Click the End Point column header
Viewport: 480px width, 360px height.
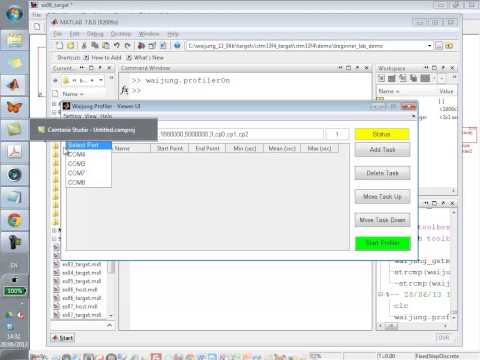[207, 148]
